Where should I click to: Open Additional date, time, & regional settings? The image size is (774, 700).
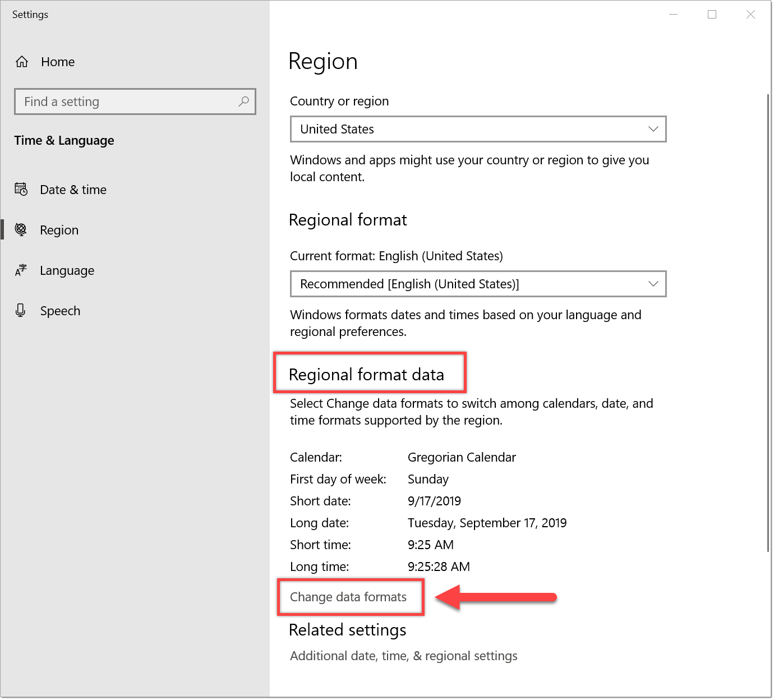[403, 656]
